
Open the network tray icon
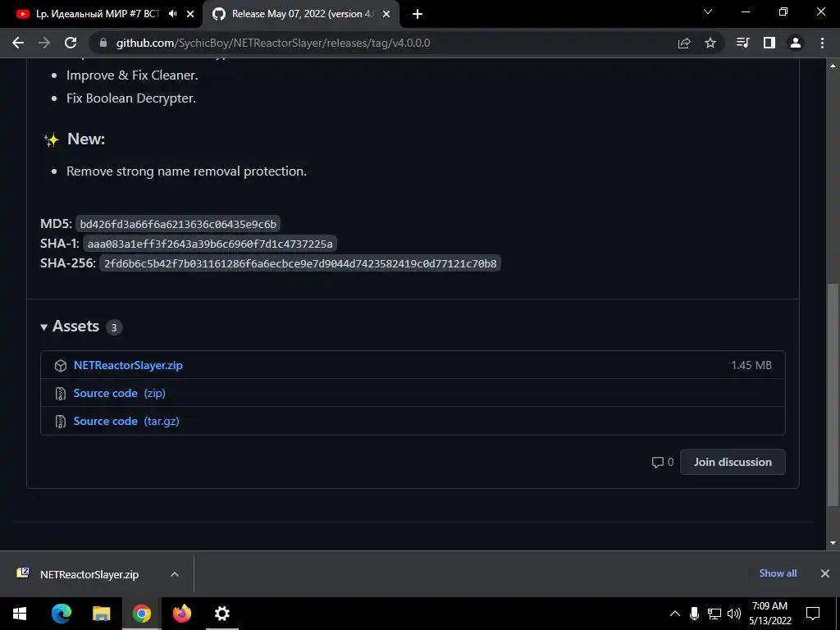tap(714, 614)
